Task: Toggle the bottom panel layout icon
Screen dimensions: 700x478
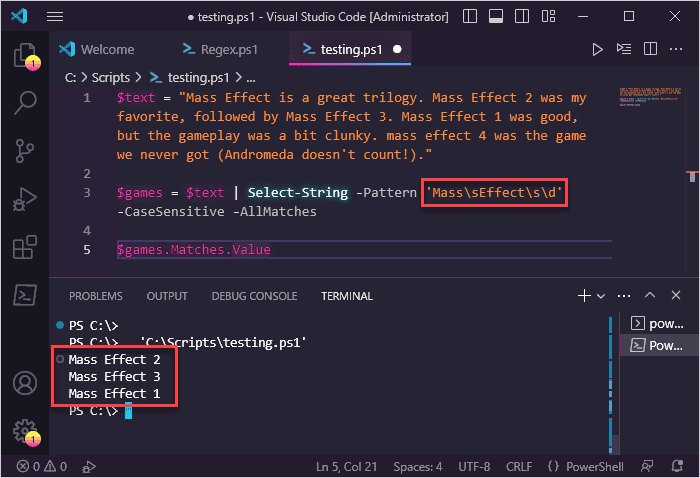Action: [496, 17]
